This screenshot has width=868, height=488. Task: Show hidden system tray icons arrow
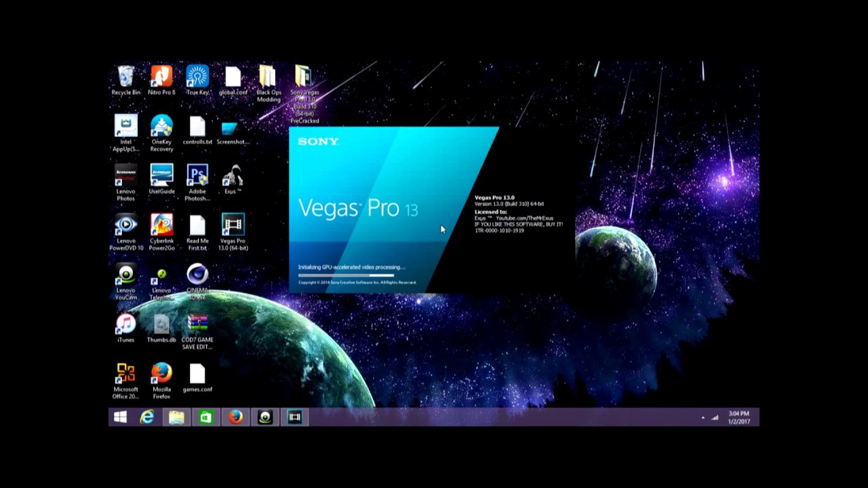tap(703, 418)
